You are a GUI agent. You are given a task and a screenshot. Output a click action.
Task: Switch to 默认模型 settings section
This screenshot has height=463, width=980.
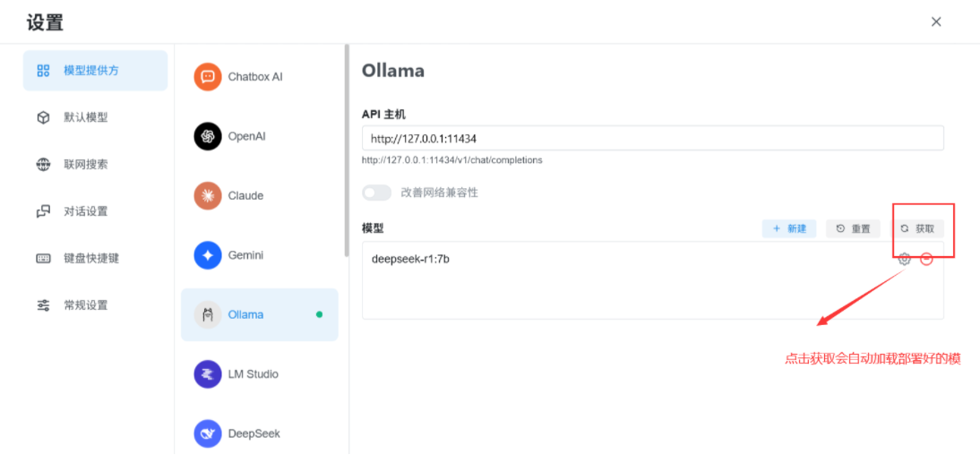(86, 117)
